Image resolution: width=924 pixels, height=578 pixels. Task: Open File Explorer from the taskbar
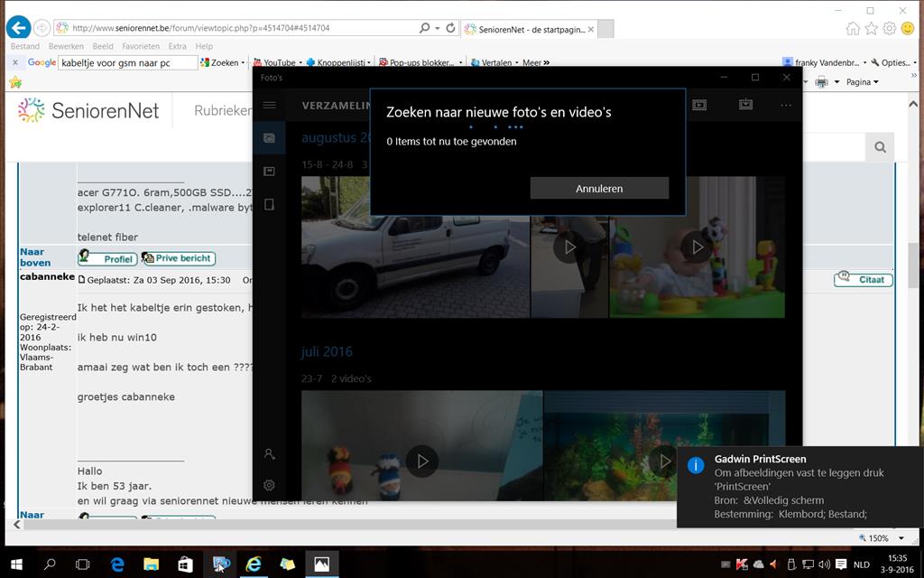[152, 564]
